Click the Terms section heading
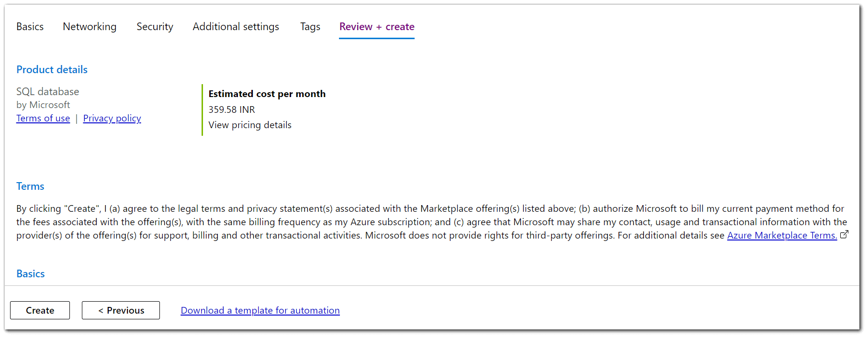The height and width of the screenshot is (338, 868). coord(30,186)
